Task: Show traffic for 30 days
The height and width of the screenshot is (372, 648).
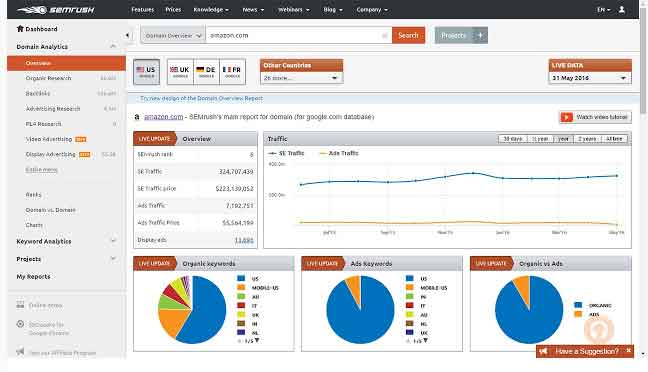Action: (513, 139)
